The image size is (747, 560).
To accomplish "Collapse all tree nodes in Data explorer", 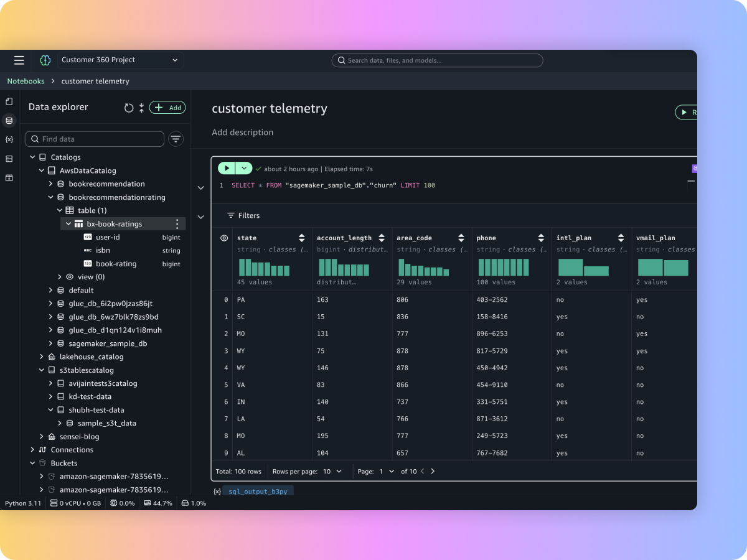I will 141,108.
